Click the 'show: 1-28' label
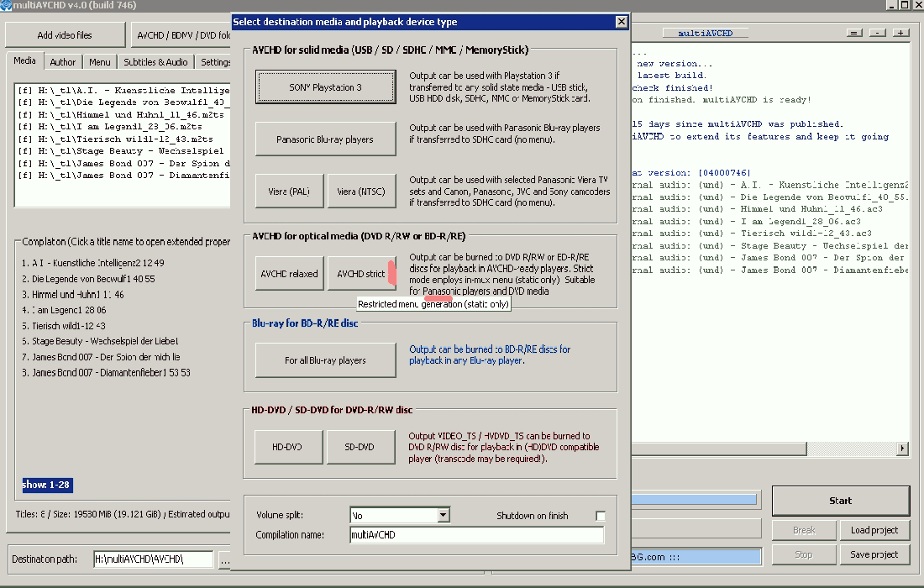 point(46,485)
